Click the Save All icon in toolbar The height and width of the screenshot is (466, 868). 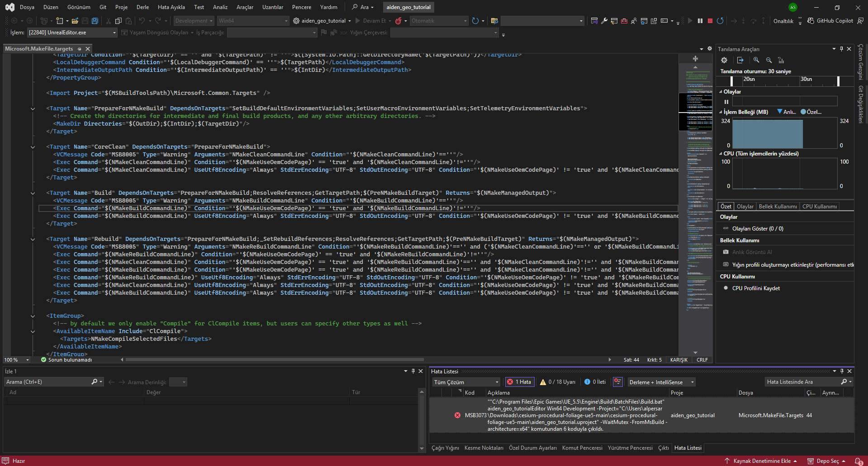coord(95,21)
